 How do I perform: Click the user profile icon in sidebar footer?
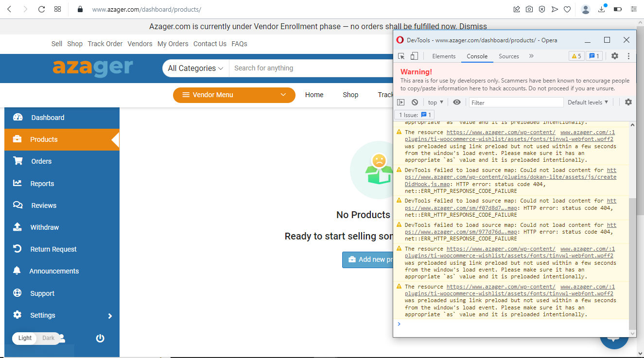coord(62,339)
